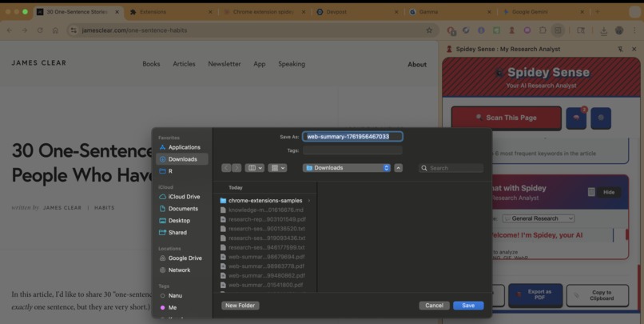
Task: Collapse dialog with the up-chevron button
Action: tap(399, 168)
